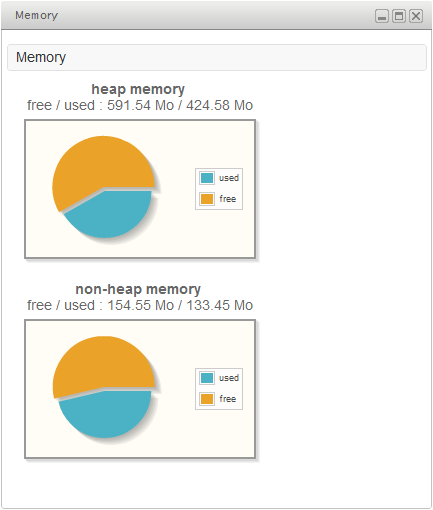Image resolution: width=433 pixels, height=510 pixels.
Task: Click 'free' label in heap legend
Action: click(x=228, y=199)
